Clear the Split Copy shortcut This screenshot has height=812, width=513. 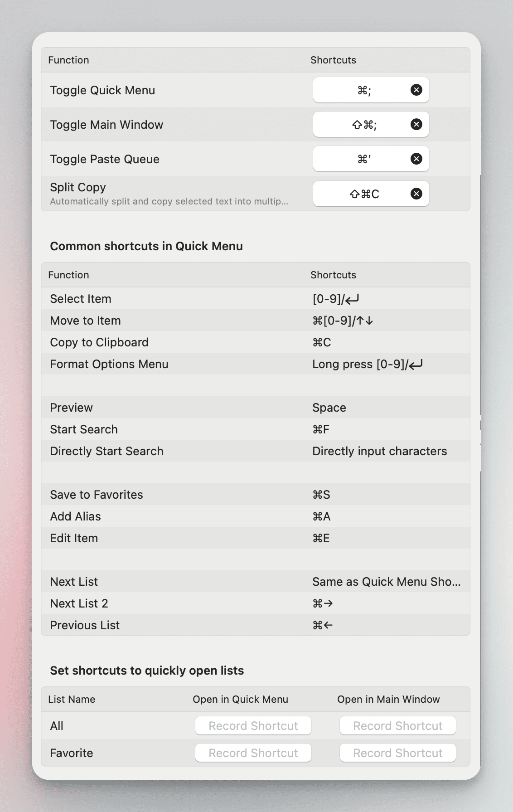[x=416, y=194]
